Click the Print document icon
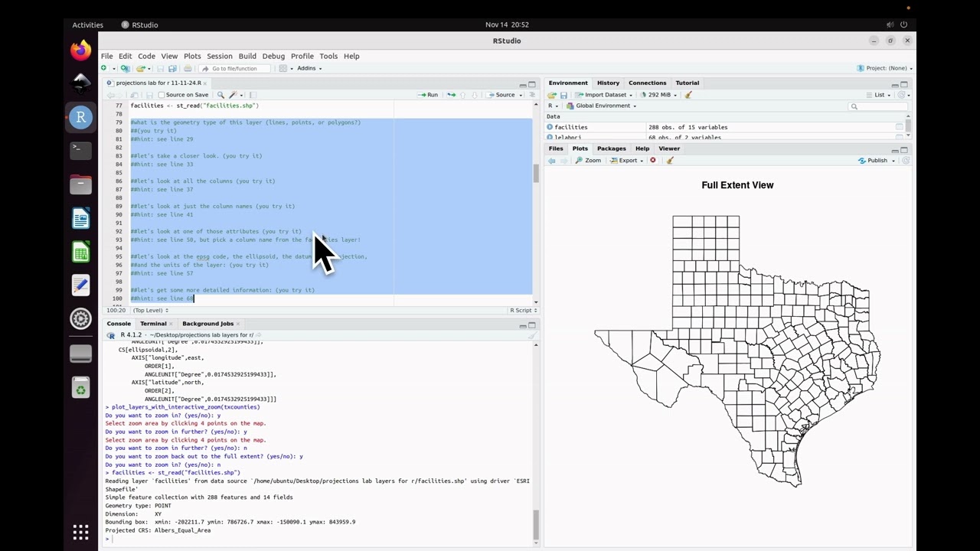The height and width of the screenshot is (551, 980). tap(188, 68)
